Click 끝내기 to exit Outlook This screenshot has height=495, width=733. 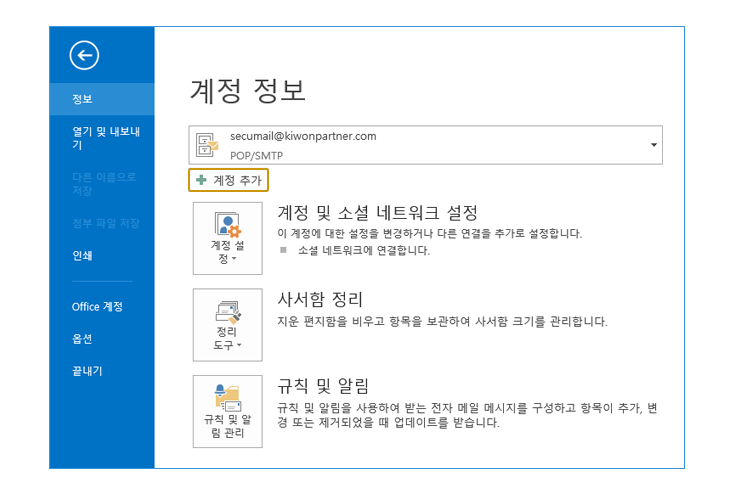click(87, 371)
